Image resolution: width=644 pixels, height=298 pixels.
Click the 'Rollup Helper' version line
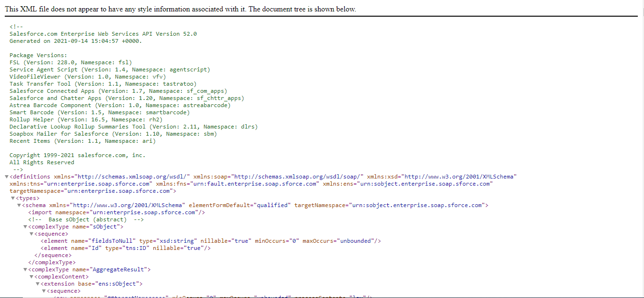click(x=86, y=119)
